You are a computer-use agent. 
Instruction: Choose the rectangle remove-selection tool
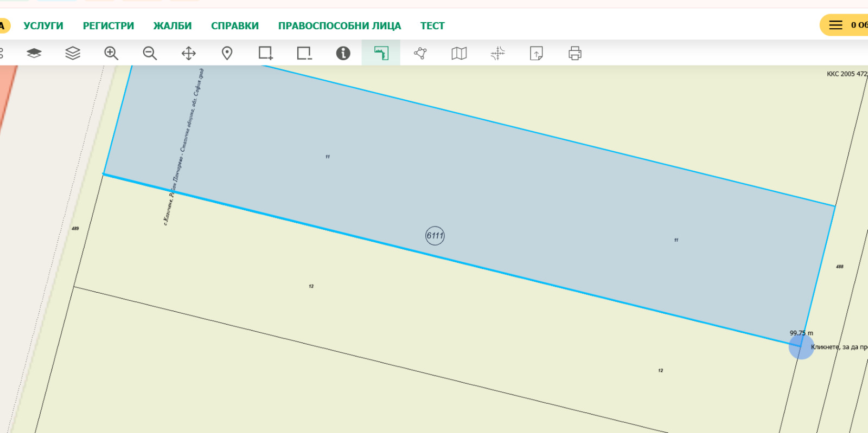pos(304,53)
